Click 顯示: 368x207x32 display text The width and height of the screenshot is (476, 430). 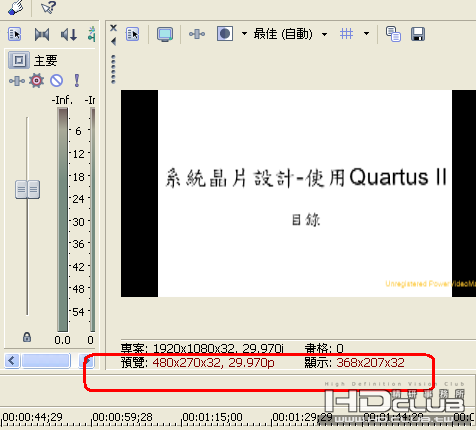354,363
